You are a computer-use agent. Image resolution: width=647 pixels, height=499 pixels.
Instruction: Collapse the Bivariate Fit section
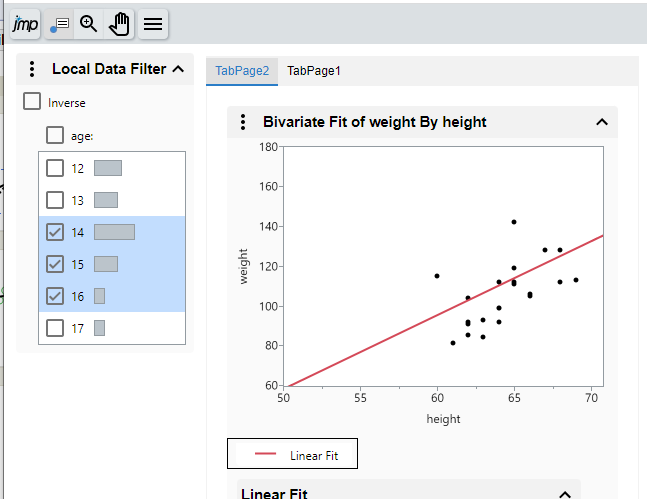click(601, 122)
